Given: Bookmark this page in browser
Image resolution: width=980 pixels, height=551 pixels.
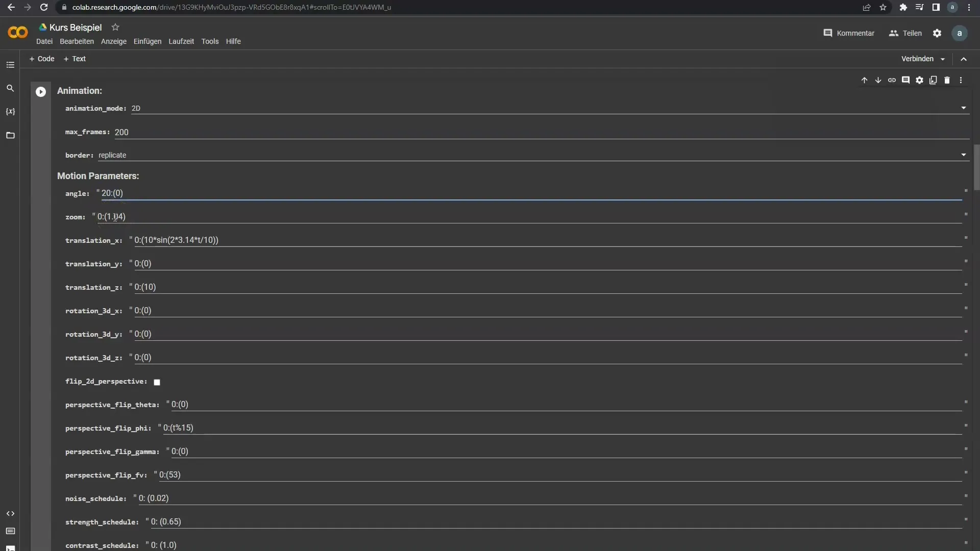Looking at the screenshot, I should point(883,7).
